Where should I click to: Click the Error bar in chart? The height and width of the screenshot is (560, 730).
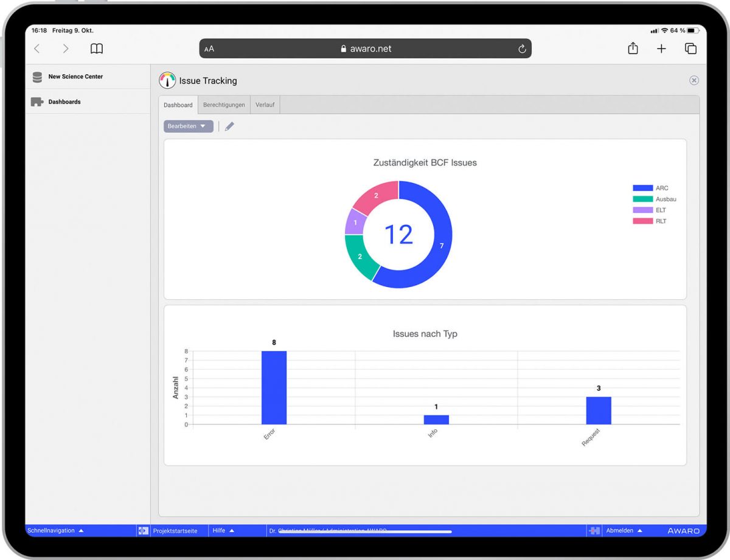[x=274, y=388]
